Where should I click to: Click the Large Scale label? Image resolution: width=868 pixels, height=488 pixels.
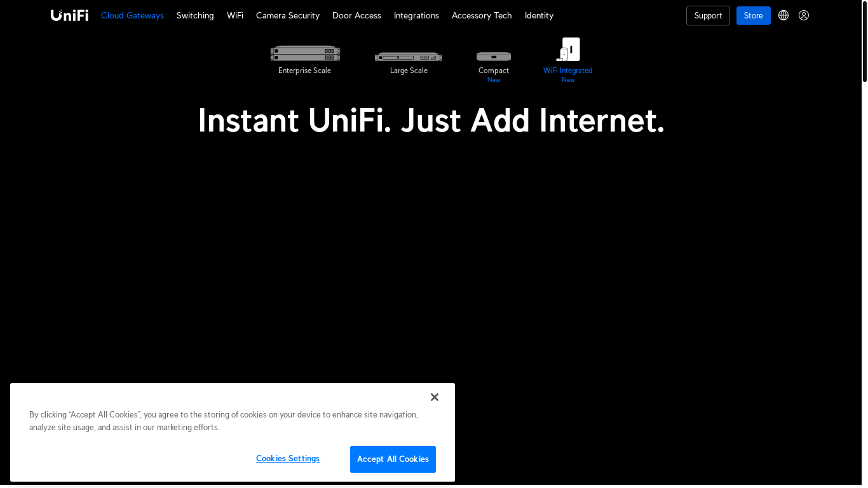coord(409,71)
